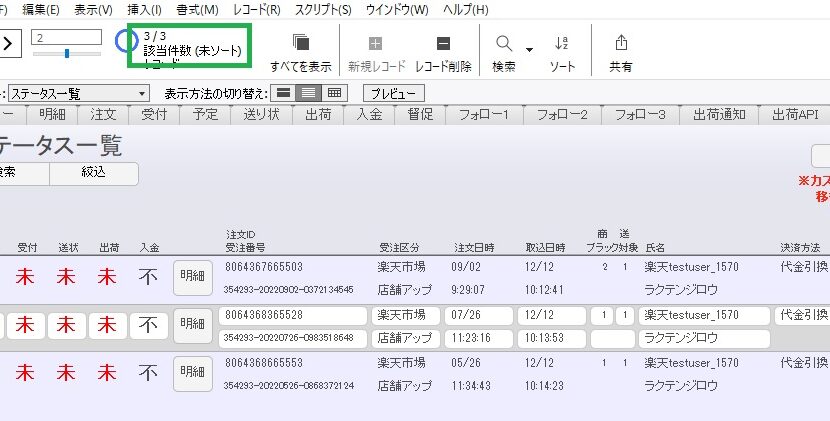
Task: Open the スクリプト(S) menu
Action: 323,10
